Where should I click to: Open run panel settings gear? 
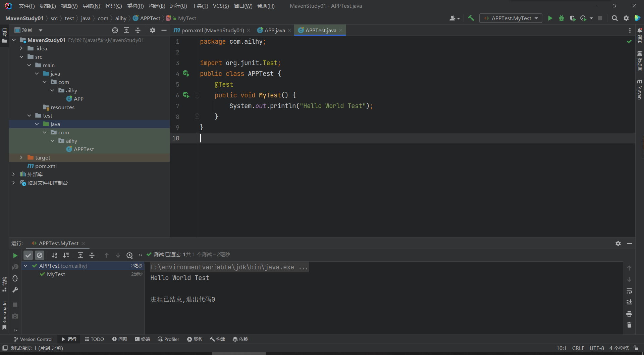tap(618, 243)
